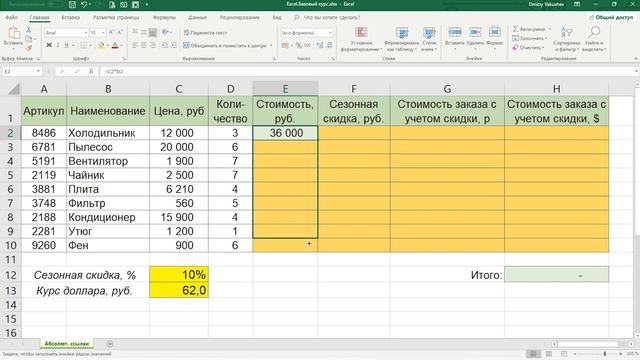The width and height of the screenshot is (640, 360).
Task: Switch to the Данные ribbon tab
Action: click(x=197, y=18)
